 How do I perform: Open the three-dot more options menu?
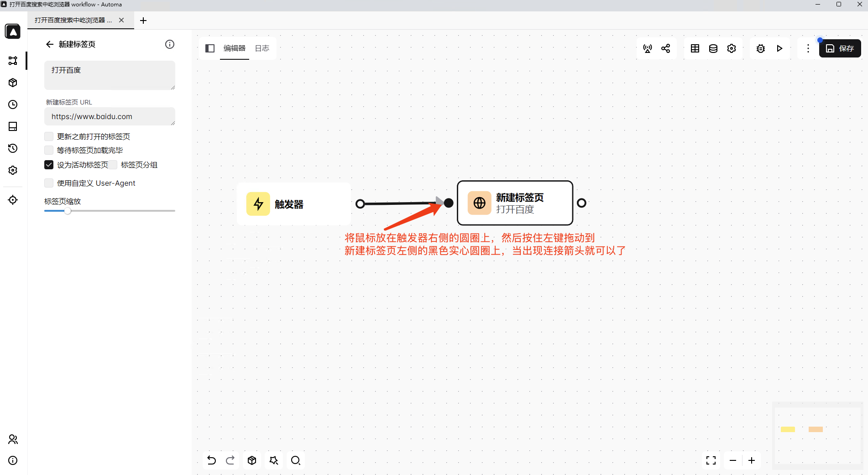tap(808, 48)
